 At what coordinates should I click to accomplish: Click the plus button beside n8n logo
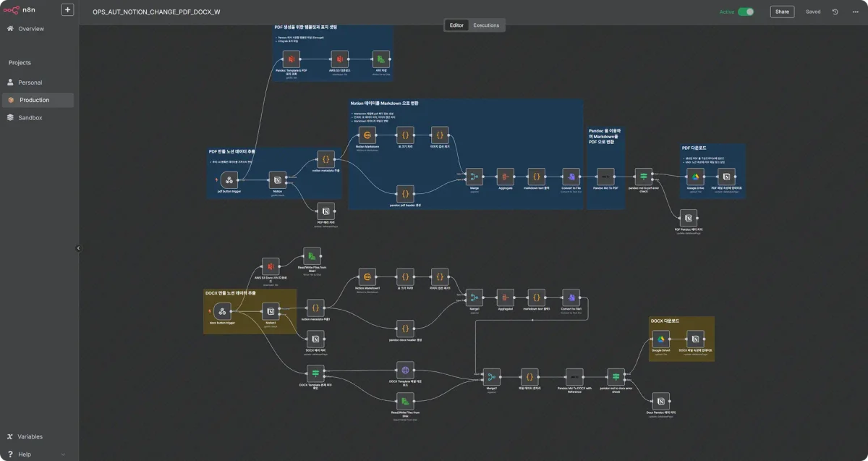[x=67, y=10]
